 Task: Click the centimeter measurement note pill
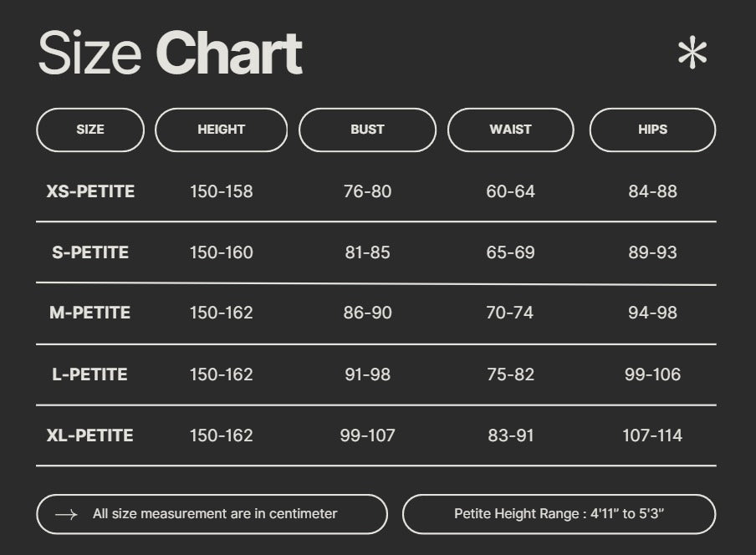point(212,514)
